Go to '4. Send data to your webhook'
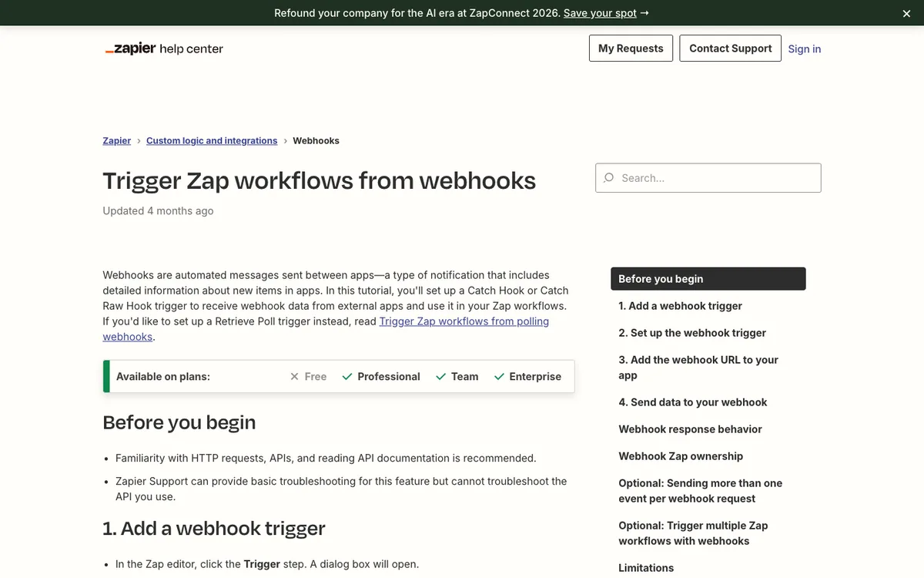 click(x=693, y=402)
